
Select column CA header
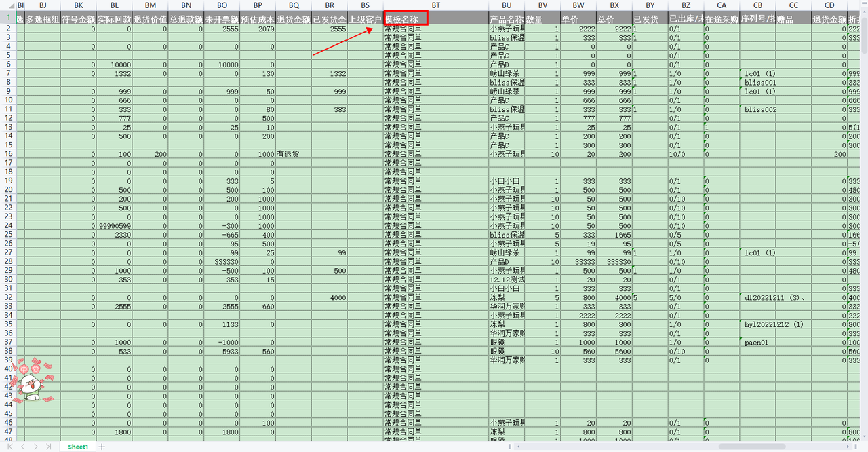pos(722,5)
